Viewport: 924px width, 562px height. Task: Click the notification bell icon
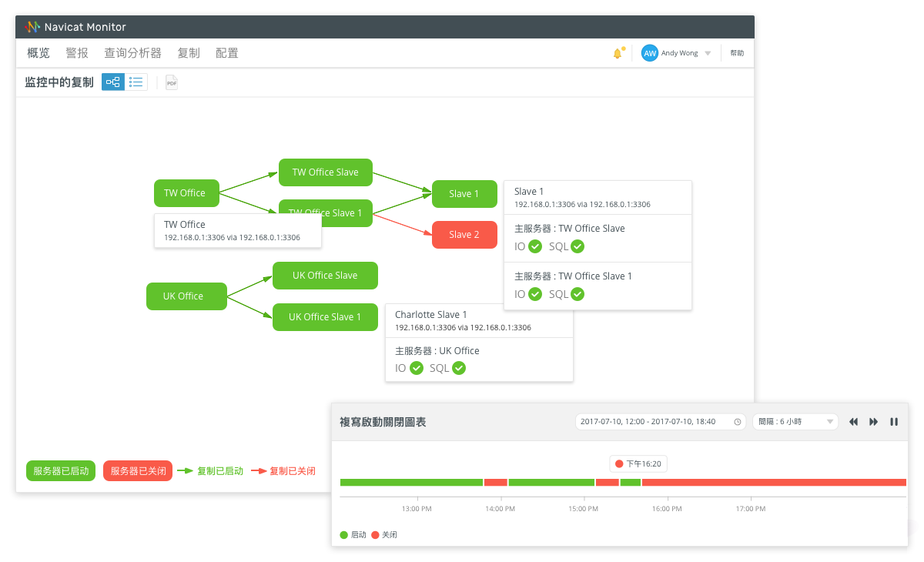(617, 53)
